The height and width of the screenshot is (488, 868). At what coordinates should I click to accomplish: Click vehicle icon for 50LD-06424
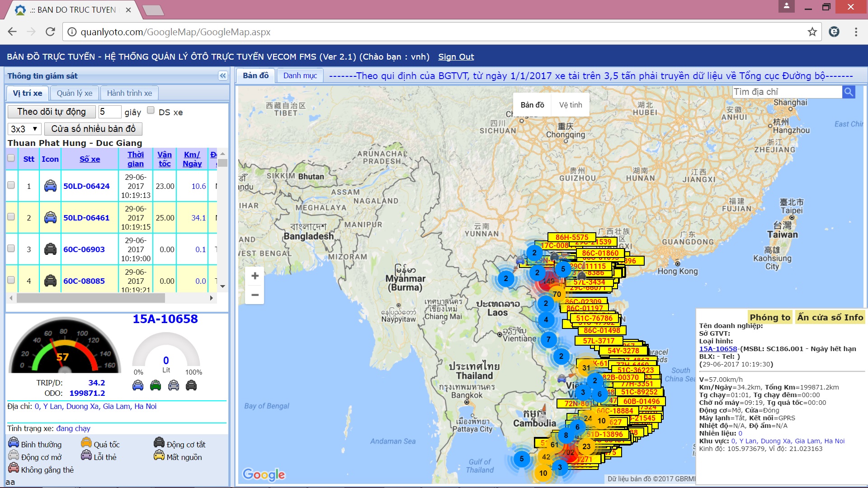(50, 186)
